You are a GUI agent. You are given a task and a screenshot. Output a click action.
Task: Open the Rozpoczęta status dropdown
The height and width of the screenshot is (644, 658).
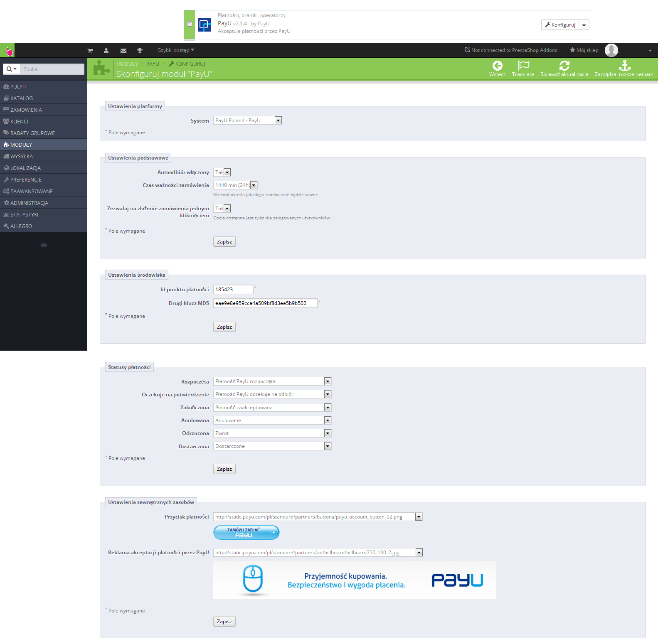(x=272, y=381)
